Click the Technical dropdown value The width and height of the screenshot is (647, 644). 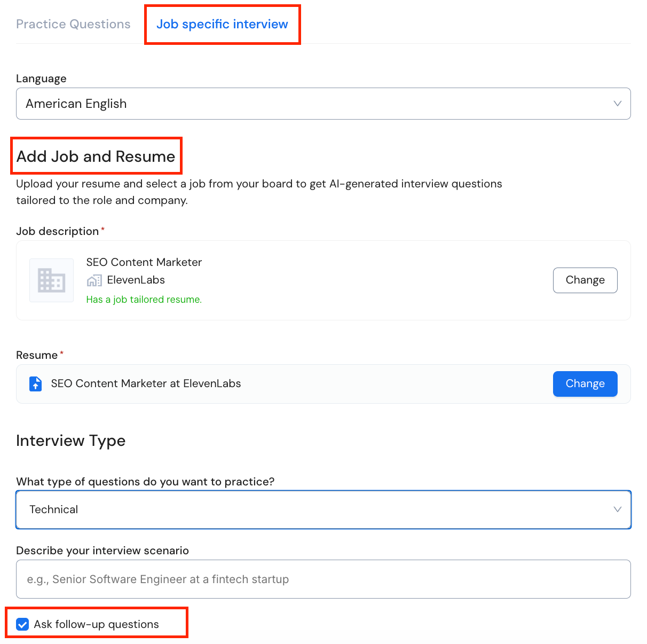[x=54, y=509]
